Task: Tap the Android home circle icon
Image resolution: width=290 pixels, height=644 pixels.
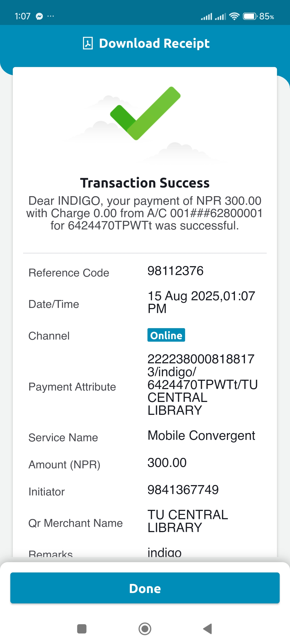Action: 145,629
